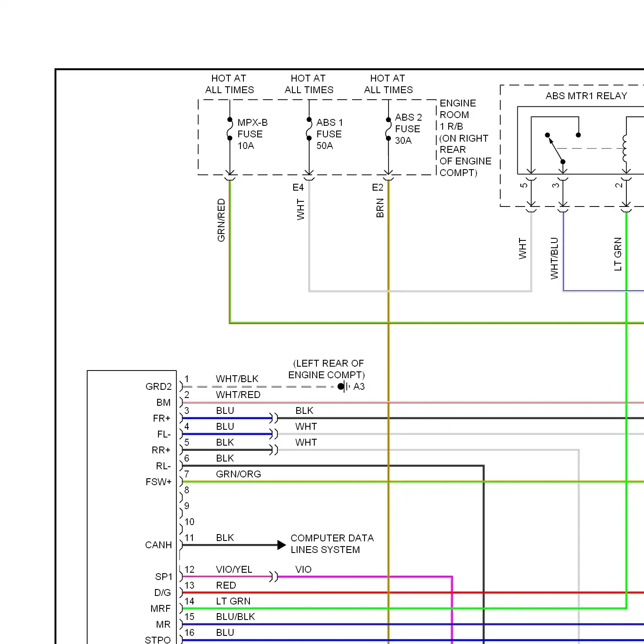This screenshot has height=644, width=644.
Task: Select the ENGINE ROOM 1 R/B text
Action: (458, 115)
